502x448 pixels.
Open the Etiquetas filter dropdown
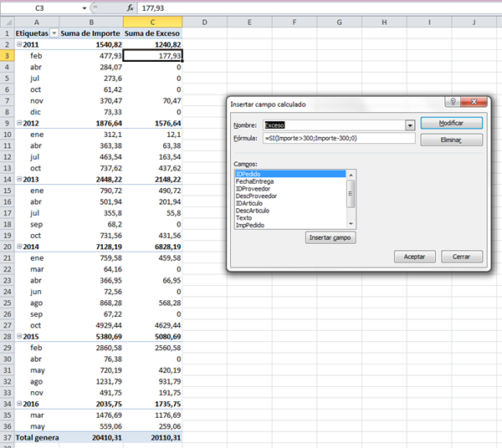tap(54, 33)
